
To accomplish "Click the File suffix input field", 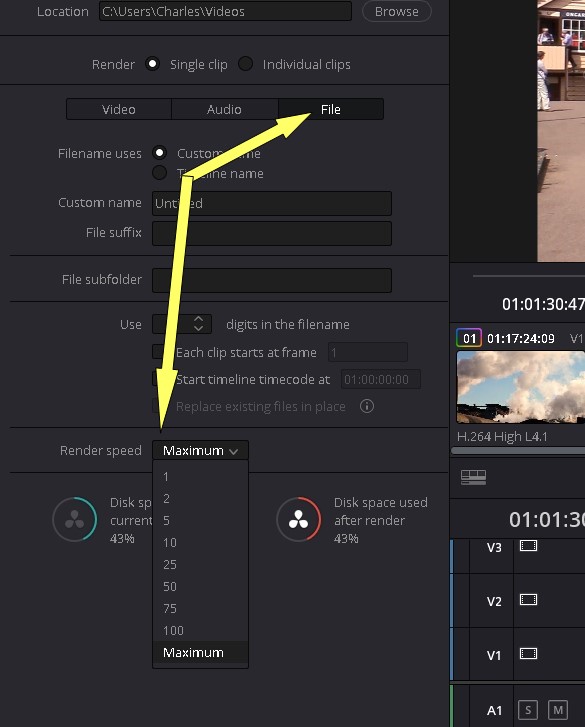I will pos(272,233).
